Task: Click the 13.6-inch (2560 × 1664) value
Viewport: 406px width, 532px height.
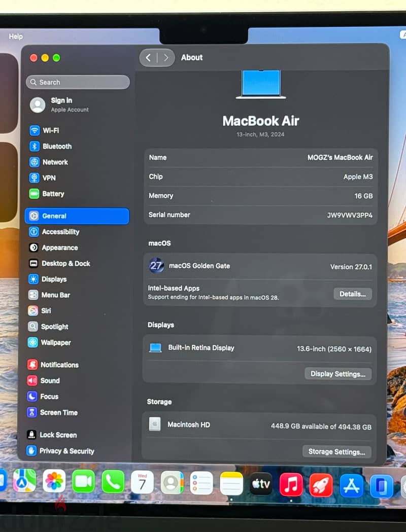Action: click(x=334, y=349)
